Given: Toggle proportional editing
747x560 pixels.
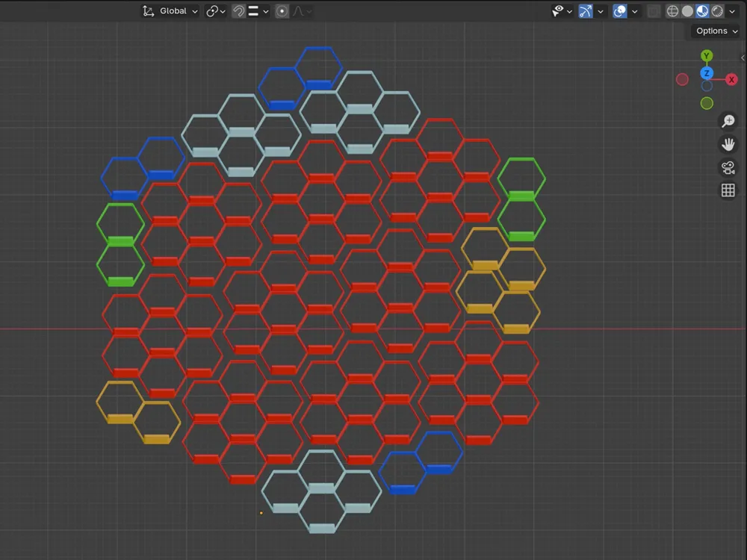Looking at the screenshot, I should 282,11.
